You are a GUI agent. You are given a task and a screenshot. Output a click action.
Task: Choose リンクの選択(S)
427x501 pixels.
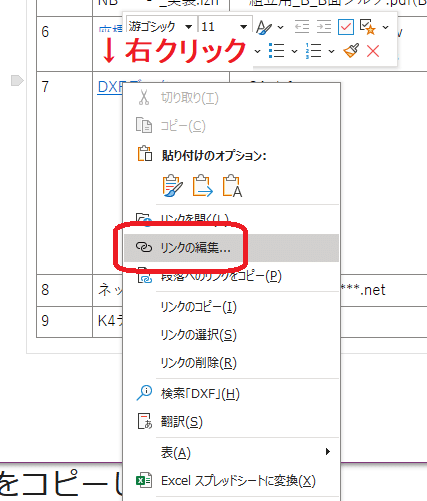pos(231,335)
